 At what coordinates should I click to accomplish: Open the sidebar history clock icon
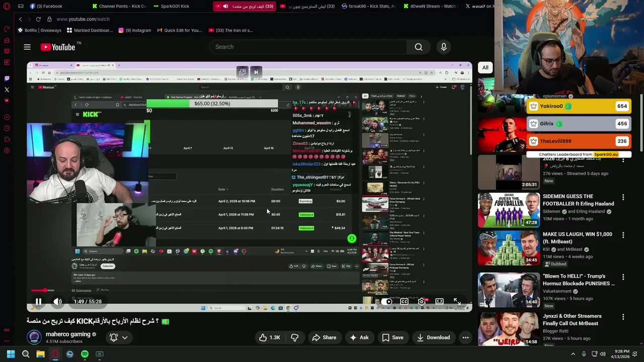pyautogui.click(x=7, y=128)
